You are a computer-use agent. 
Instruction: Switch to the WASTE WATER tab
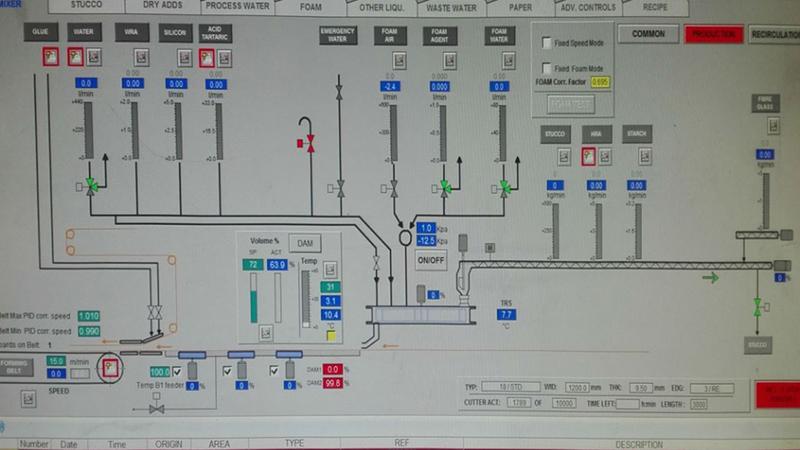coord(451,8)
